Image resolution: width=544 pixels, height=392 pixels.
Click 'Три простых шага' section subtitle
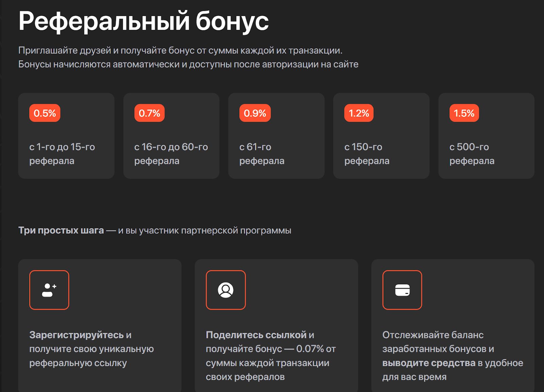coord(61,231)
